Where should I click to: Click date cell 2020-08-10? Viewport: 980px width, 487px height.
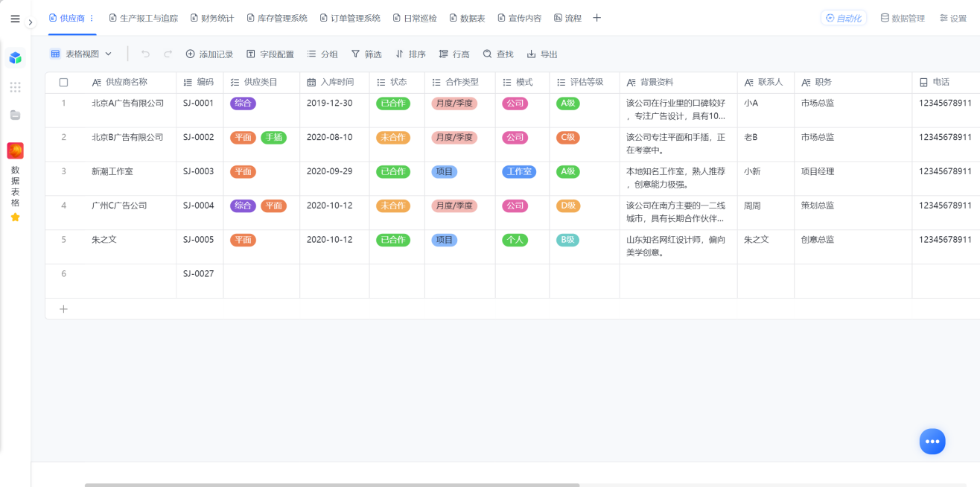click(334, 144)
